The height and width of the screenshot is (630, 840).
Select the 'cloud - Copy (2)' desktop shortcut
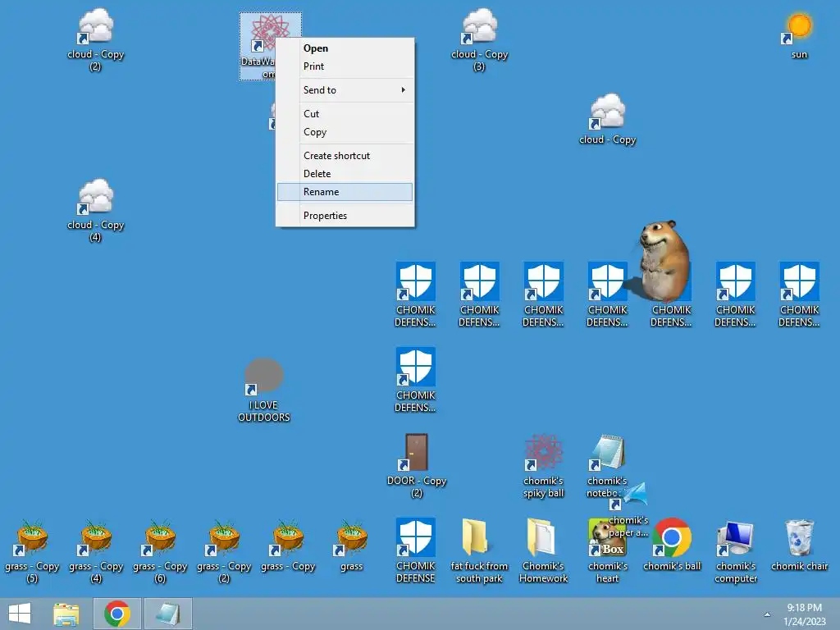[x=95, y=39]
